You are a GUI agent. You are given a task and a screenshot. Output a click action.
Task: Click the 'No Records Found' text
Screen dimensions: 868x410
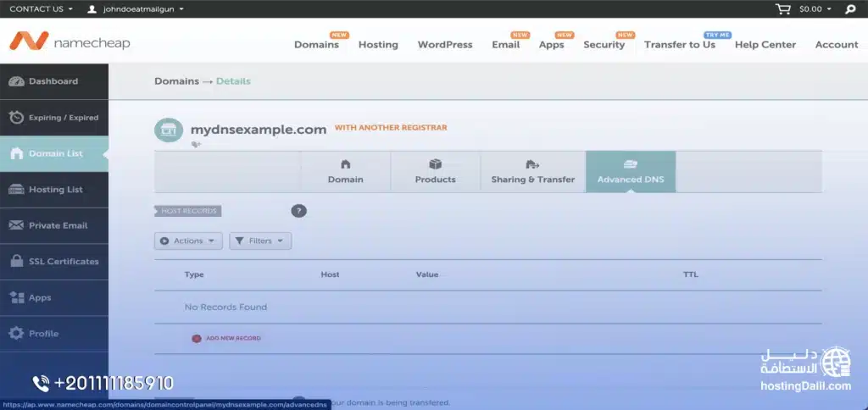225,307
